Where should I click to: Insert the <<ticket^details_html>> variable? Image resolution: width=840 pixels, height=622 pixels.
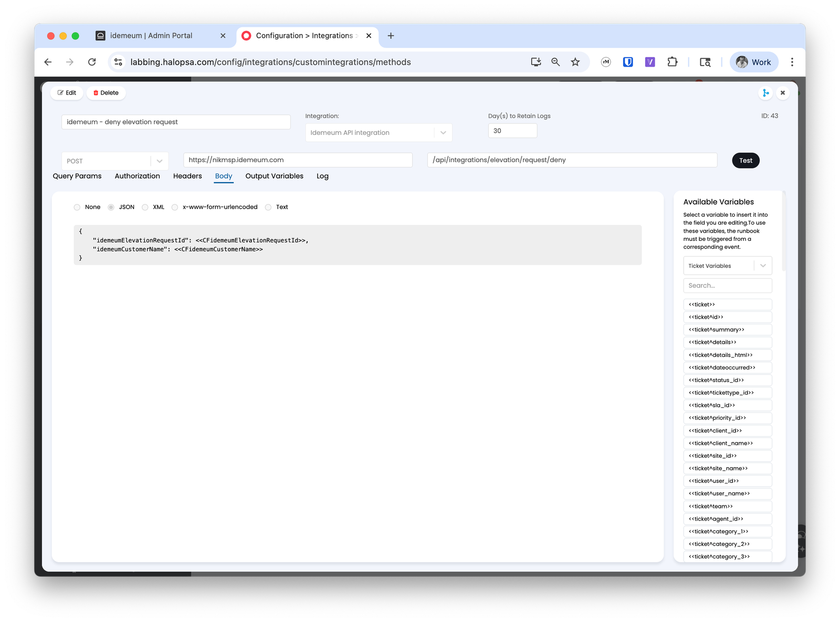[728, 355]
